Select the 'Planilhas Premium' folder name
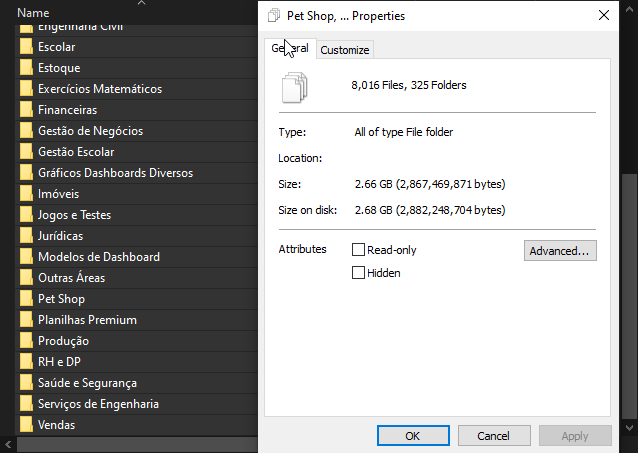The image size is (638, 453). point(87,320)
